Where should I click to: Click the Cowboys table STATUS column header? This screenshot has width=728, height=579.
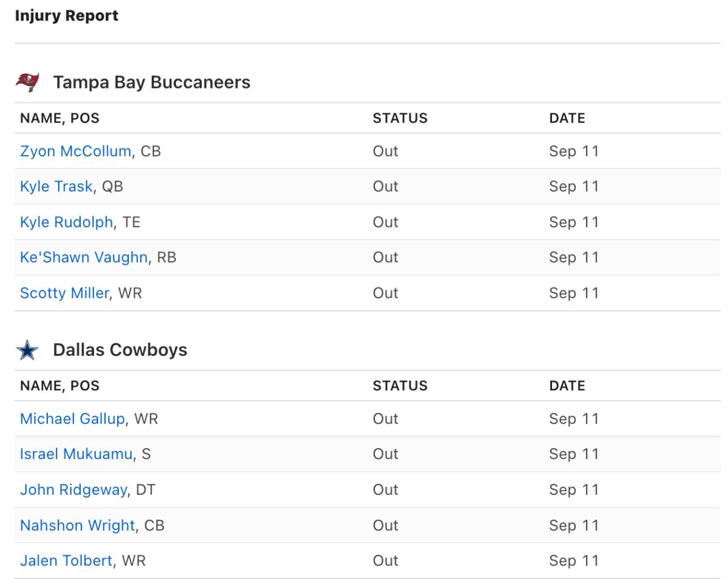400,386
